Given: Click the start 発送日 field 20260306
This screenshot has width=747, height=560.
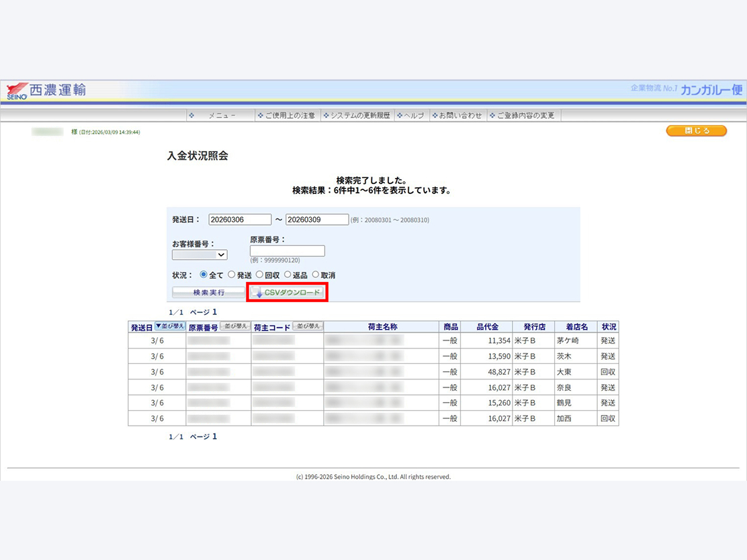Looking at the screenshot, I should coord(240,220).
